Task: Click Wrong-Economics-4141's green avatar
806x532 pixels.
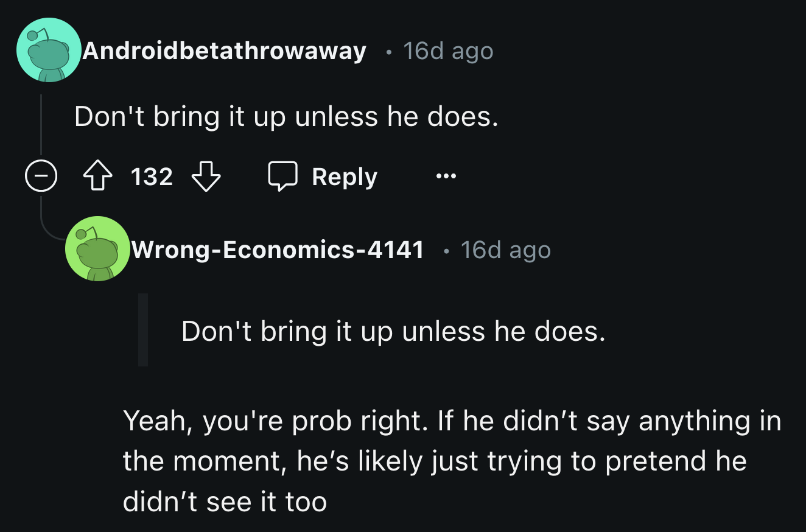Action: pyautogui.click(x=98, y=249)
